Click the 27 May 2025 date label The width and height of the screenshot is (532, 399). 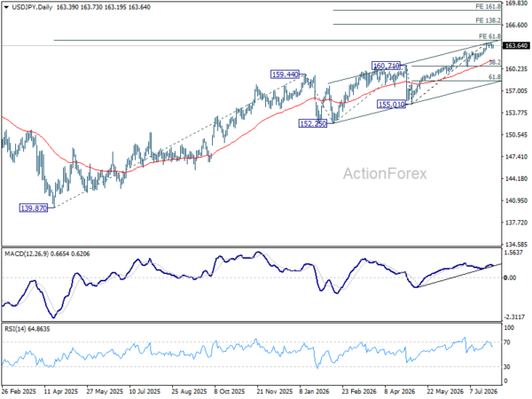pyautogui.click(x=105, y=392)
